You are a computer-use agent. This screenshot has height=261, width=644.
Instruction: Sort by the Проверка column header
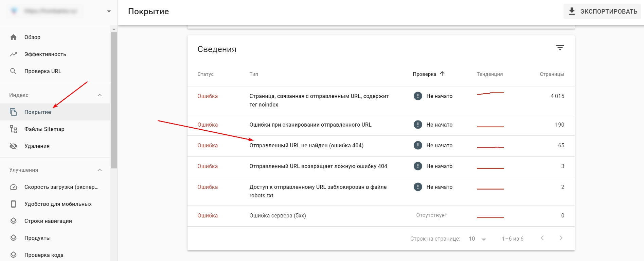424,74
